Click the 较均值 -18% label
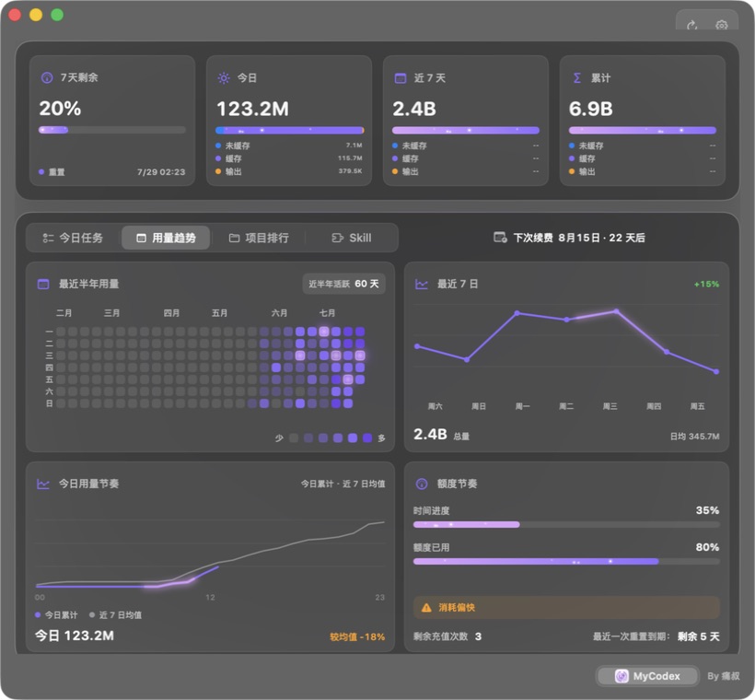The image size is (755, 700). click(357, 636)
